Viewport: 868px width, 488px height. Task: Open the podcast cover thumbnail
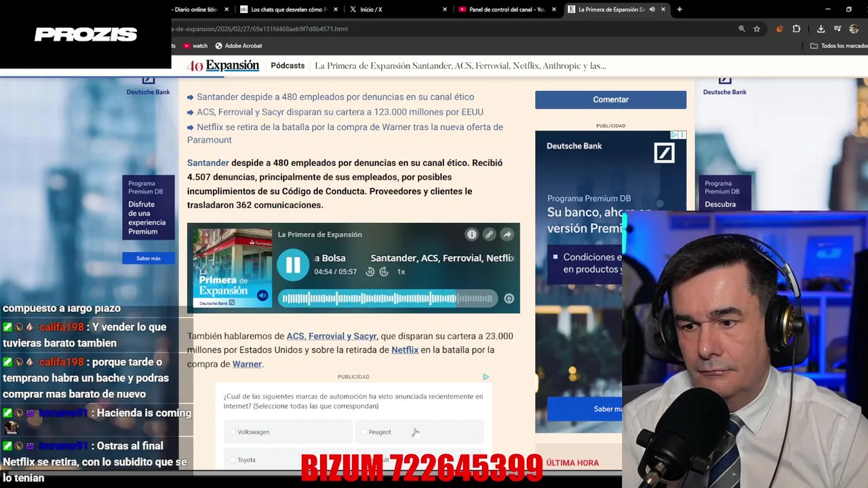pos(232,268)
